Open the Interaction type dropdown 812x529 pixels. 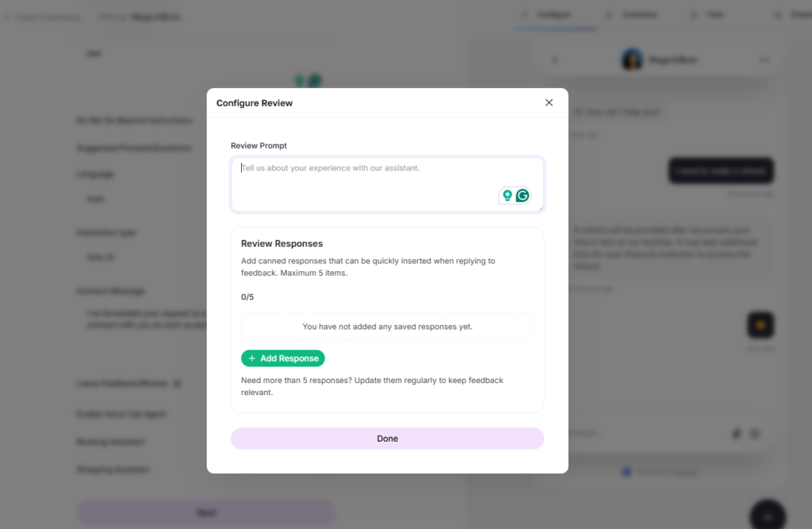pos(135,257)
